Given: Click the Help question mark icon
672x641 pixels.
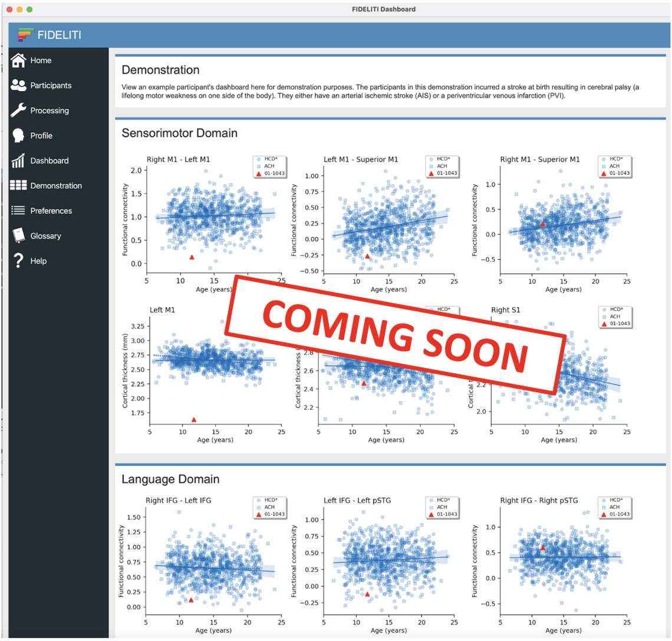Looking at the screenshot, I should coord(19,261).
